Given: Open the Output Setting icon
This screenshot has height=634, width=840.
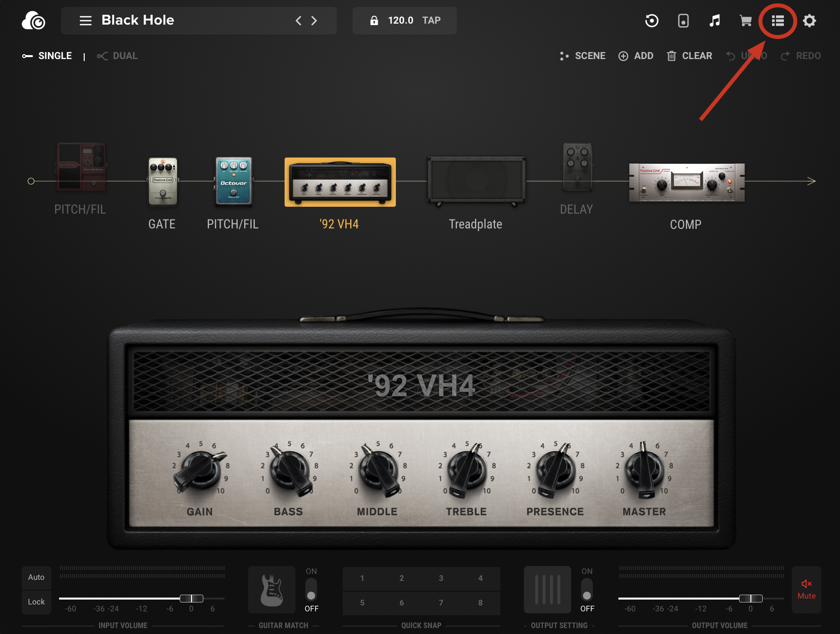Looking at the screenshot, I should pyautogui.click(x=548, y=590).
